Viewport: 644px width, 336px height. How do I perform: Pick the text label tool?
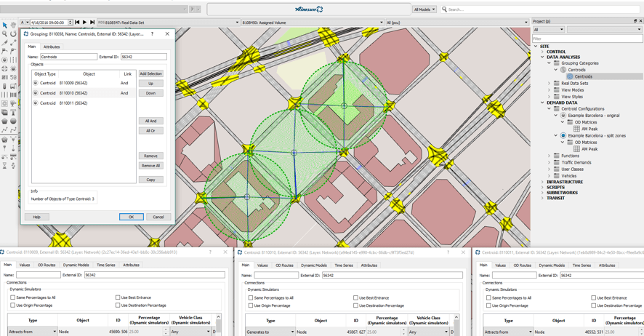click(13, 112)
